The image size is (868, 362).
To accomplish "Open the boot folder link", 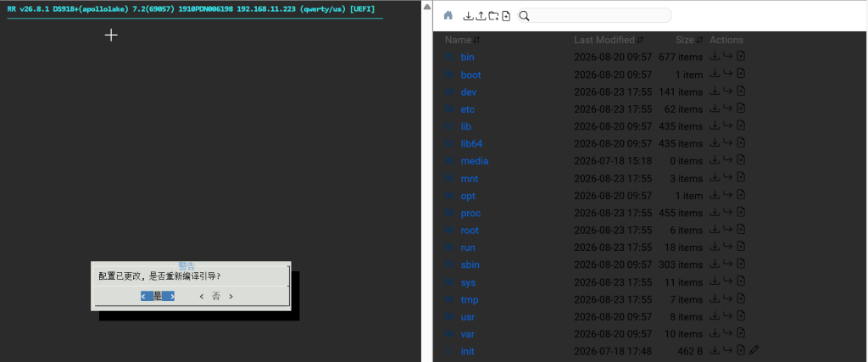I will click(x=470, y=75).
